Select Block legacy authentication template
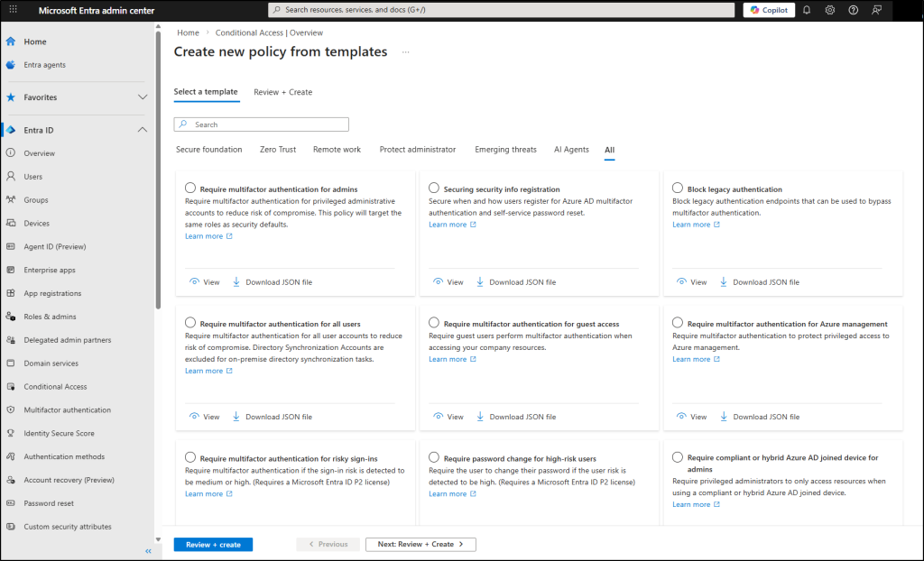This screenshot has height=561, width=924. (678, 189)
